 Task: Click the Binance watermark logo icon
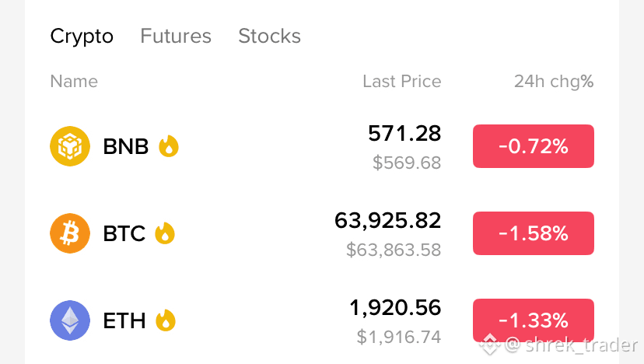489,345
